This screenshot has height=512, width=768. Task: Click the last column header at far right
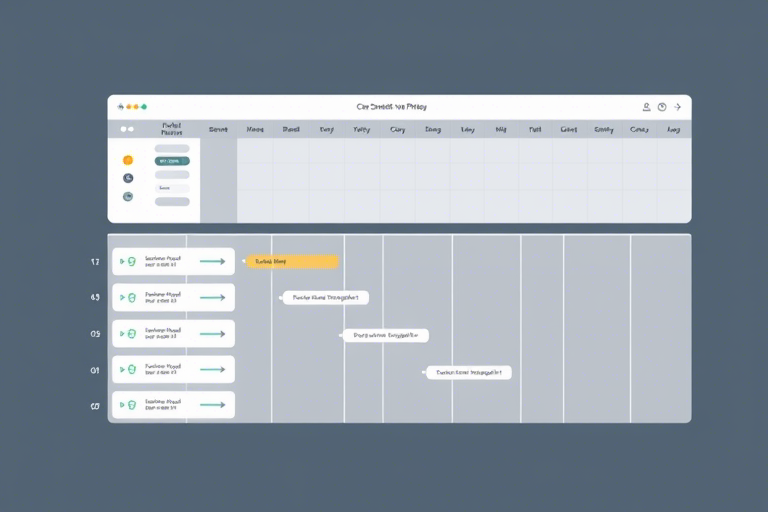point(673,129)
